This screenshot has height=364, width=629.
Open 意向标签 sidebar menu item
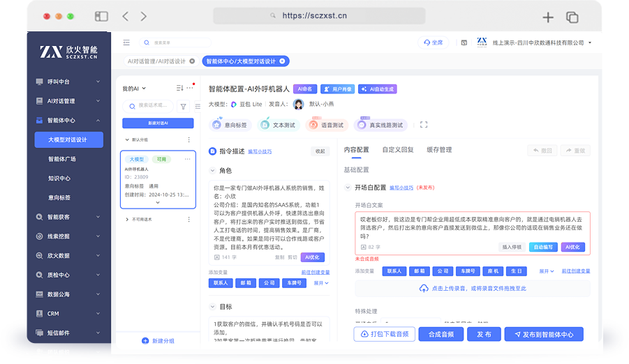coord(59,197)
